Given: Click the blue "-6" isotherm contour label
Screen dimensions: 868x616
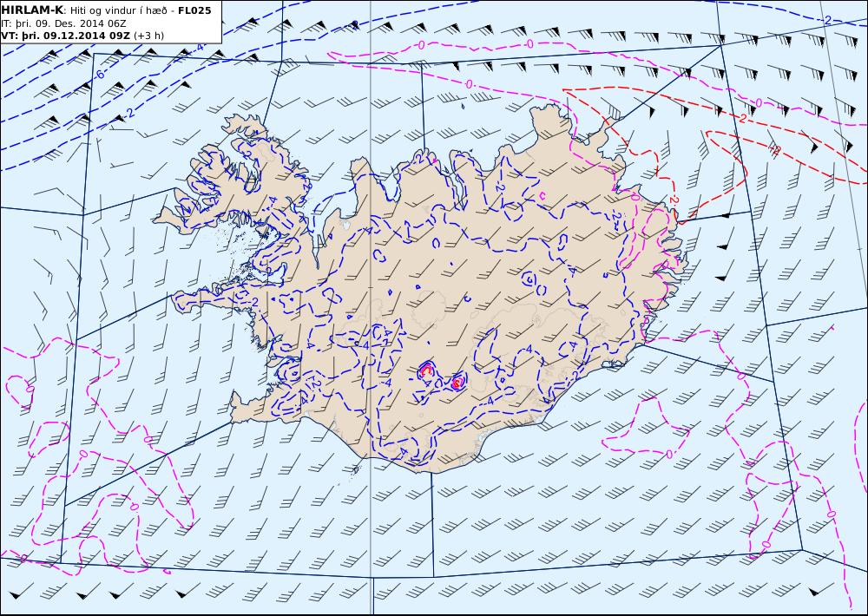Looking at the screenshot, I should [99, 73].
